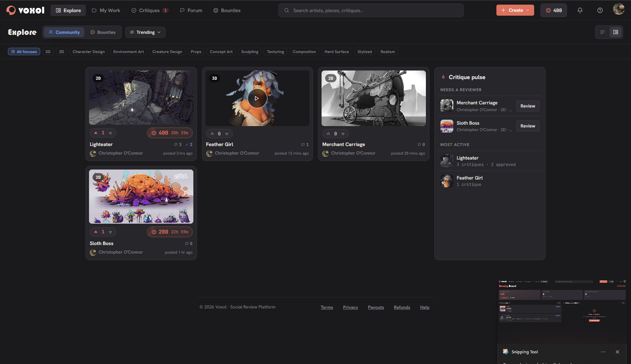Open the user profile avatar

pyautogui.click(x=619, y=9)
